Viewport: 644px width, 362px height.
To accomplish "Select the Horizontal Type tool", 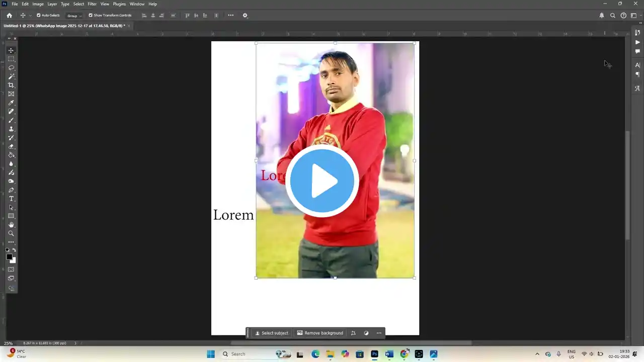I will [x=11, y=199].
